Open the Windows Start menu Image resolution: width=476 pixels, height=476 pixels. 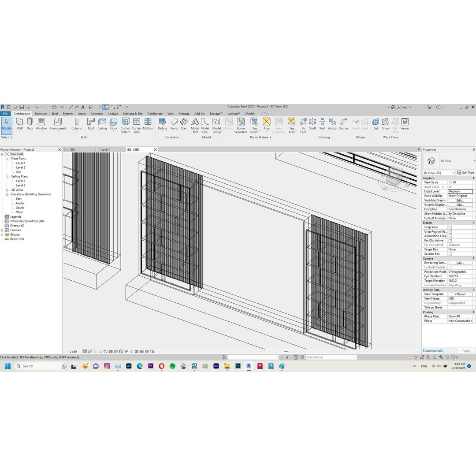[x=7, y=366]
